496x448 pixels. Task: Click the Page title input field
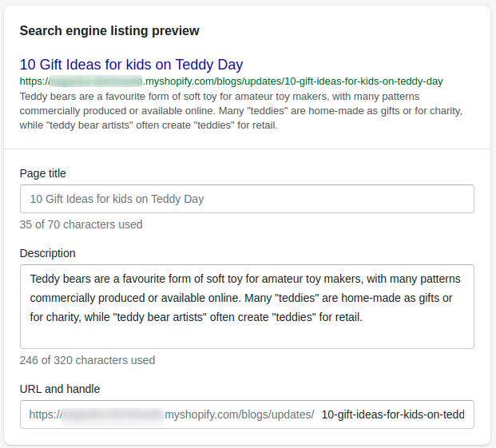[x=247, y=199]
